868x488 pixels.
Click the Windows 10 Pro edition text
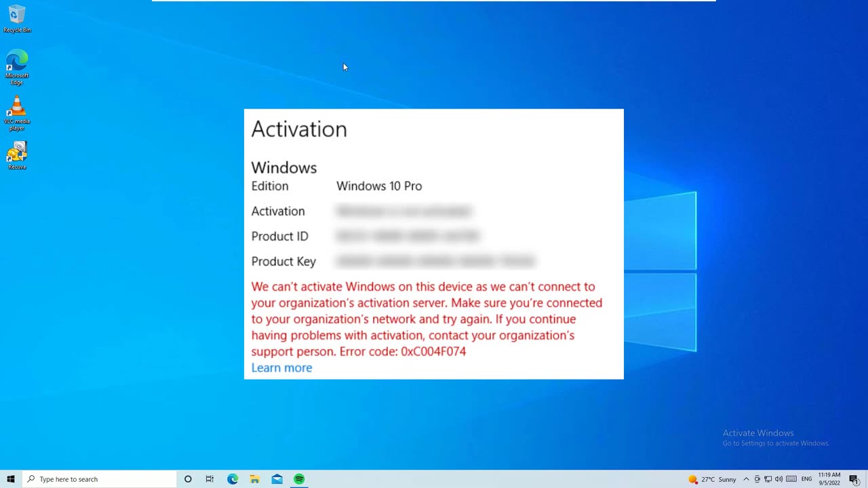[x=379, y=186]
